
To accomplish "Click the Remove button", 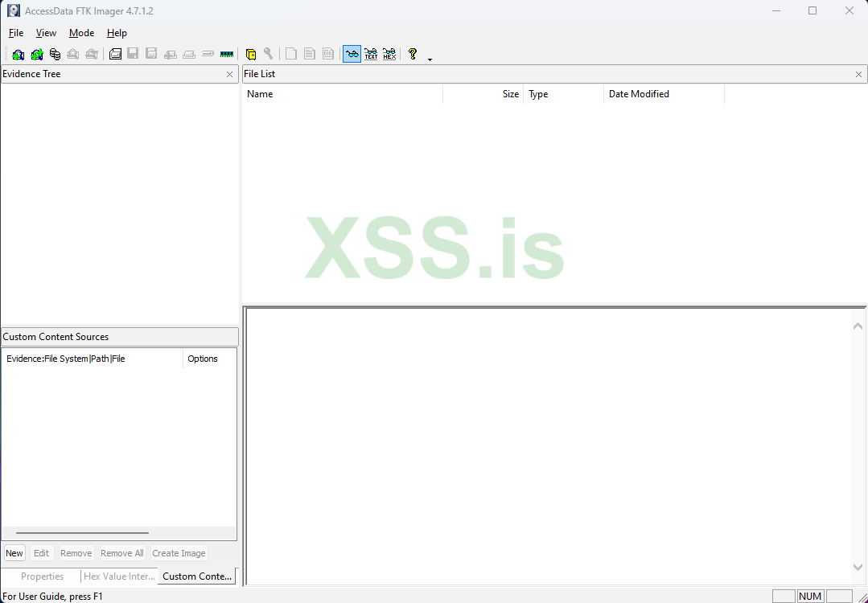I will [76, 553].
